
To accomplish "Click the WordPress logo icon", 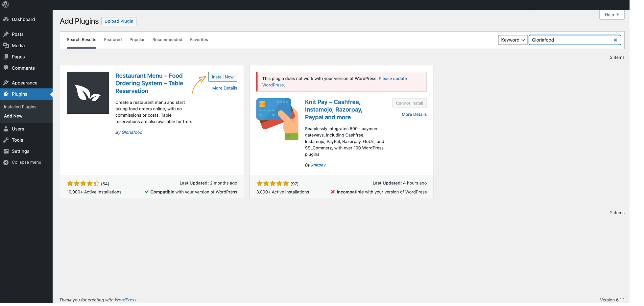I will pos(6,5).
